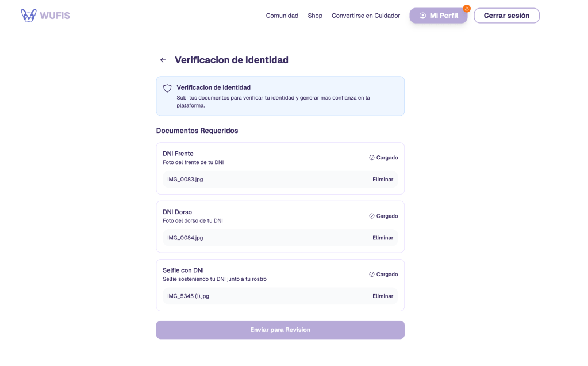The height and width of the screenshot is (366, 588).
Task: Click the orange warning badge on Mi Perfil
Action: (x=467, y=9)
